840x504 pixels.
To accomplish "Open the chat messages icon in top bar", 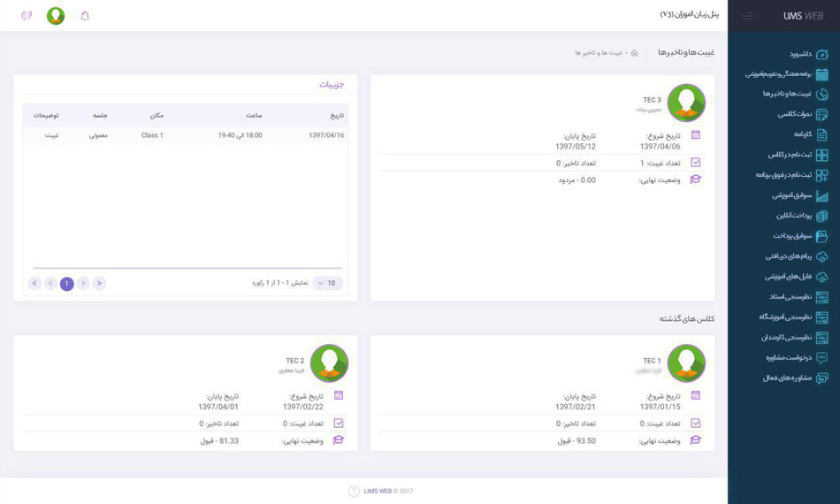I will pos(27,16).
